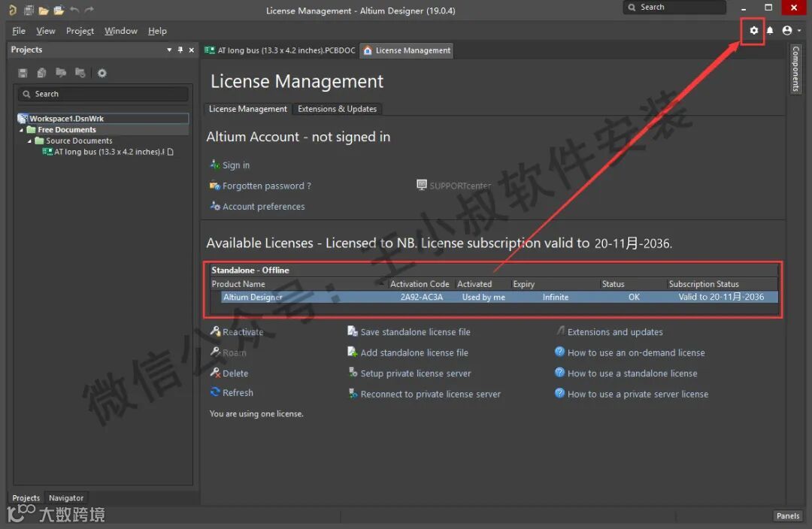The height and width of the screenshot is (529, 812).
Task: Open the Help menu
Action: [157, 31]
